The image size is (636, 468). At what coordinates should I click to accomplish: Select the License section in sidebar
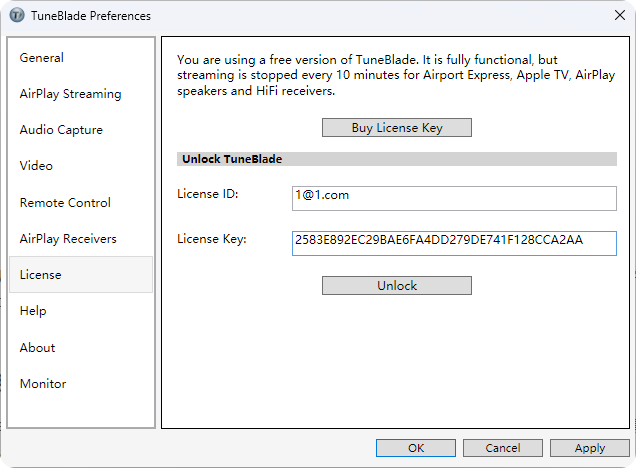click(40, 275)
